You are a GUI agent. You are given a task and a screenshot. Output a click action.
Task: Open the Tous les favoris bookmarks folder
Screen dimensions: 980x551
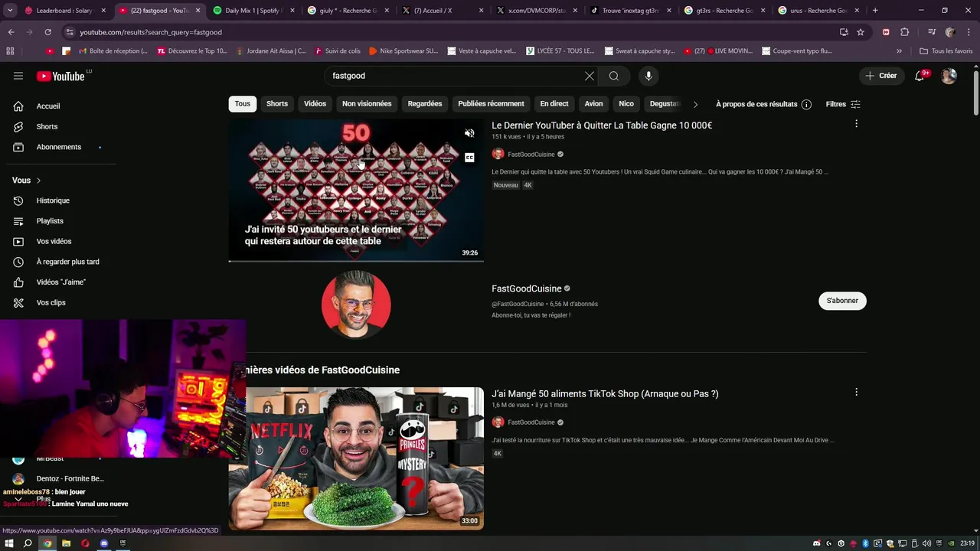point(946,51)
